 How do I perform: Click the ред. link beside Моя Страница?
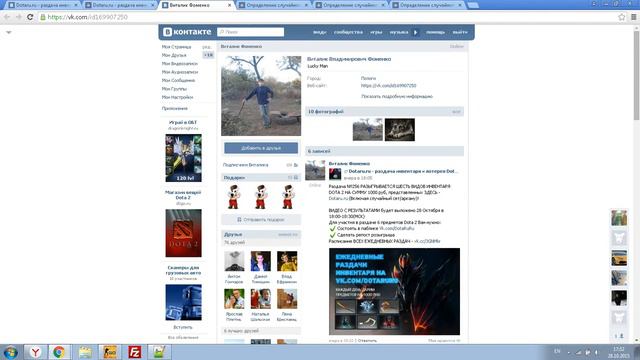(x=207, y=47)
